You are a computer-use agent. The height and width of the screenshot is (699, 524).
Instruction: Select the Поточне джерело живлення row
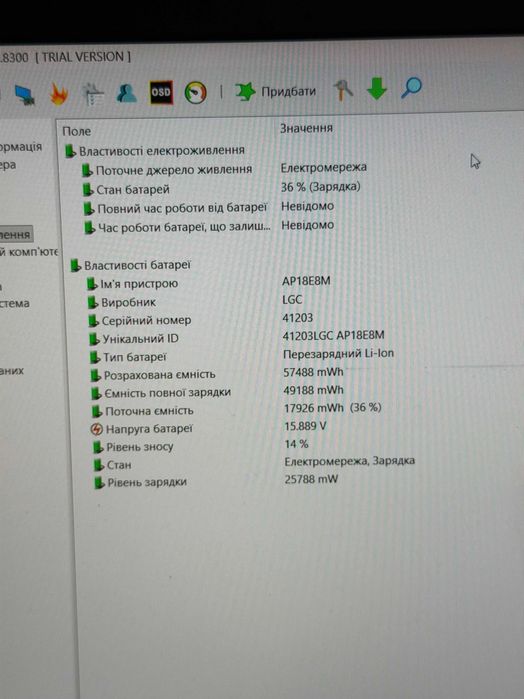167,170
